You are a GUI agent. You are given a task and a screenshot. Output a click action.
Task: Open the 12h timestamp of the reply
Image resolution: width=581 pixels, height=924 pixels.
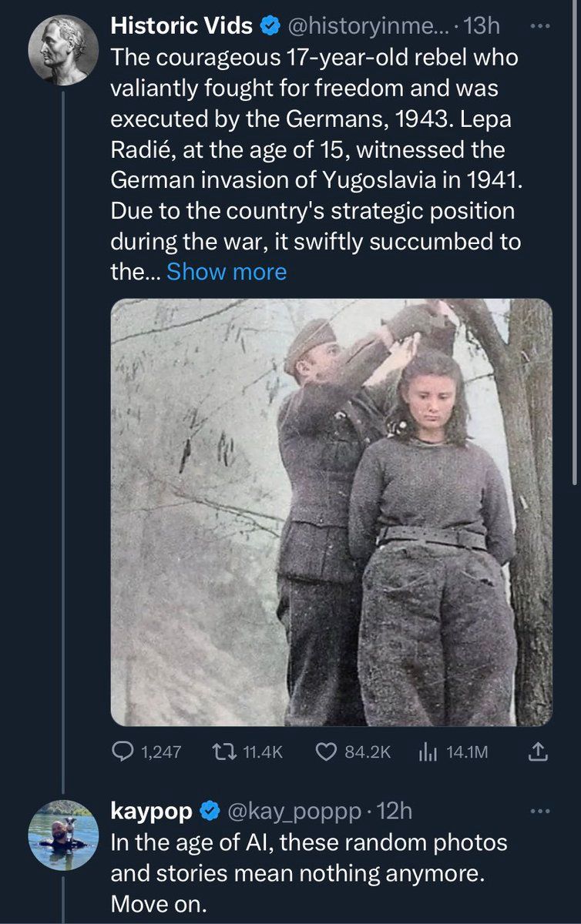[397, 811]
